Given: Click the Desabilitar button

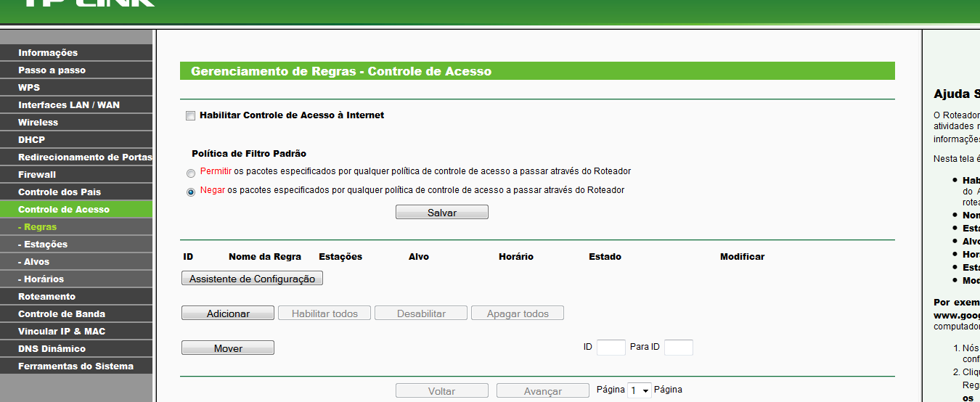Looking at the screenshot, I should pos(421,313).
